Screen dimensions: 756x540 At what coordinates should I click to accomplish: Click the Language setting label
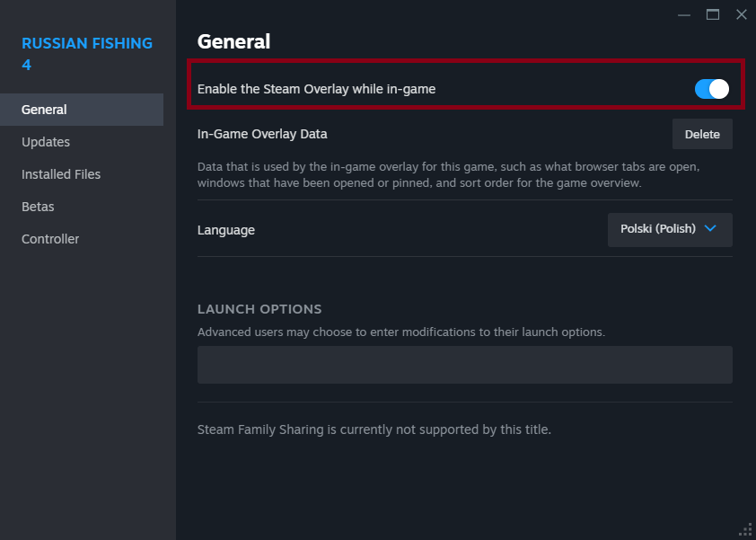(226, 230)
